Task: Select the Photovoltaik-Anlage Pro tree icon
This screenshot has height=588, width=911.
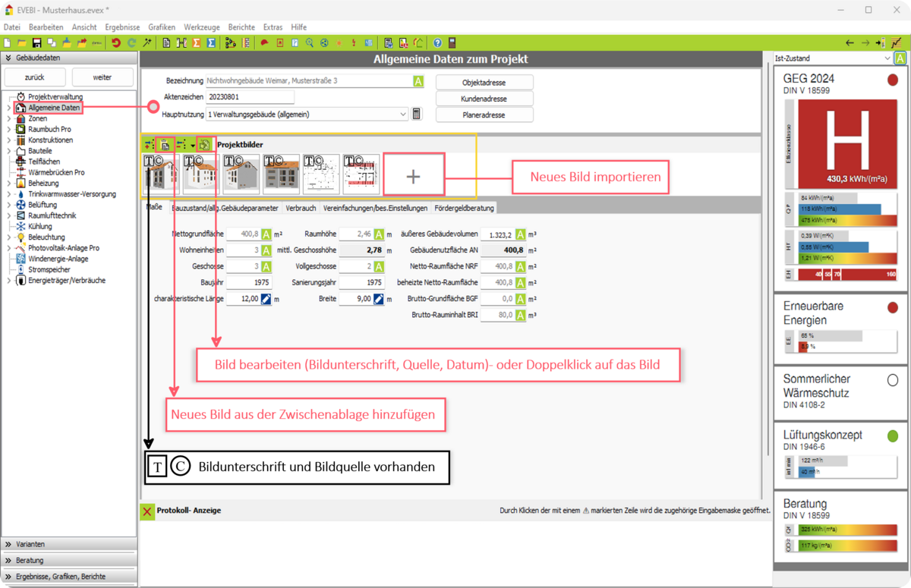Action: pos(21,248)
